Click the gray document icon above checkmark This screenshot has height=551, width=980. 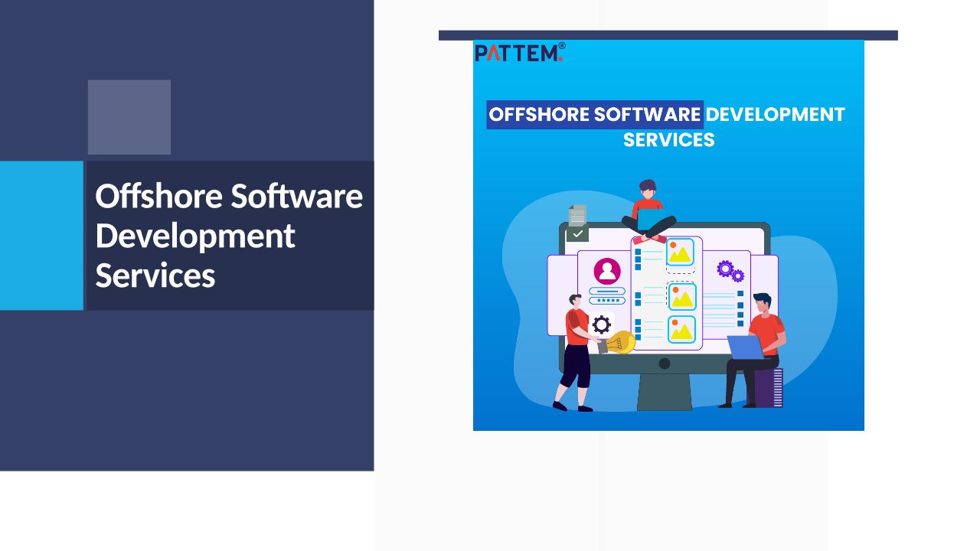coord(577,215)
